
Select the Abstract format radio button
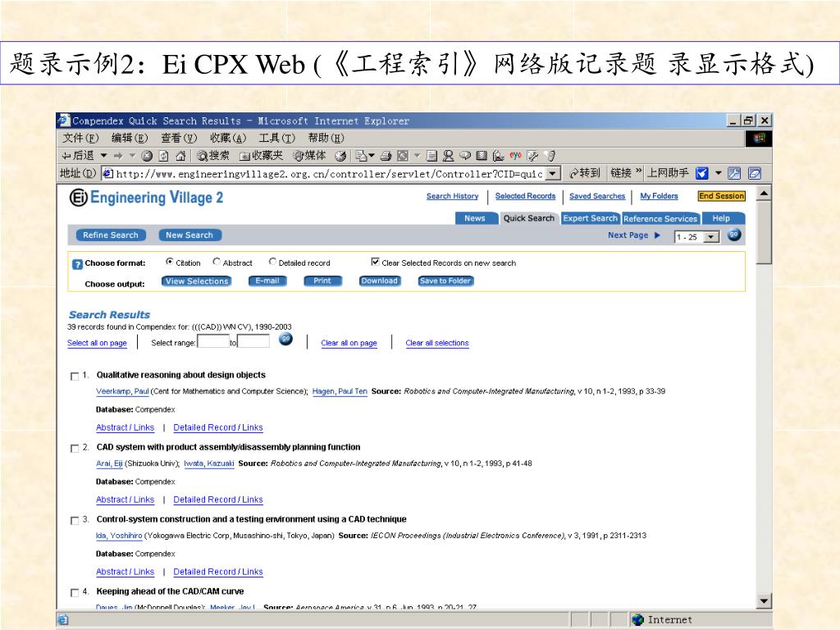pos(217,262)
